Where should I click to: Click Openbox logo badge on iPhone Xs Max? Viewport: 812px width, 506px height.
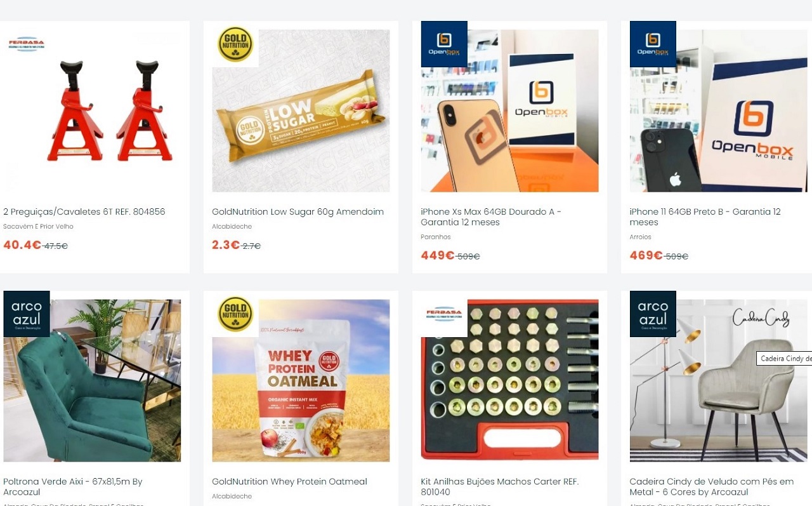(x=444, y=44)
